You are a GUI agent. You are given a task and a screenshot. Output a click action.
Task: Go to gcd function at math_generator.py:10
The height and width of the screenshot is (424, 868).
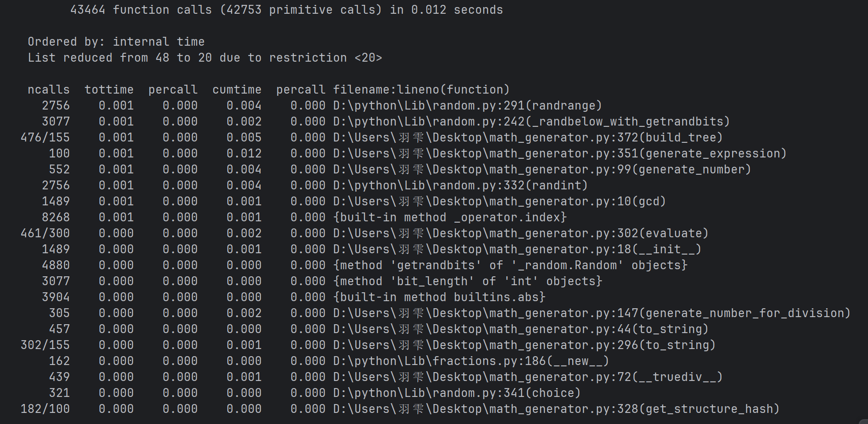point(499,201)
